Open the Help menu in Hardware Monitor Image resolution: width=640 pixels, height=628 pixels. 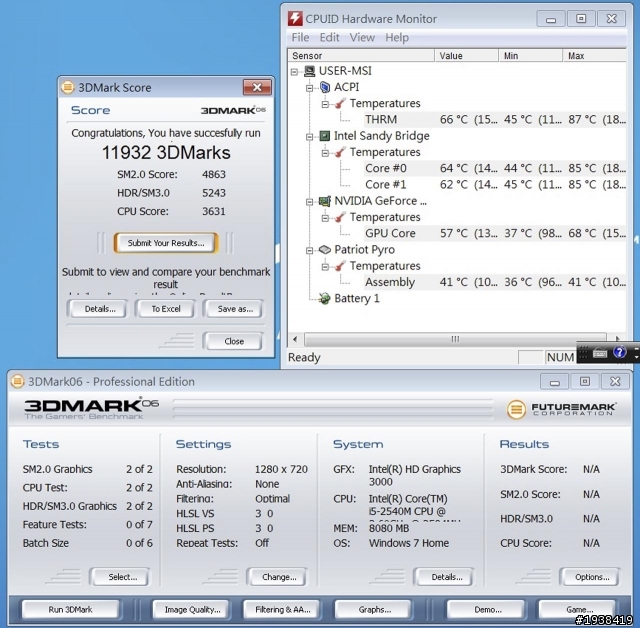[x=397, y=38]
